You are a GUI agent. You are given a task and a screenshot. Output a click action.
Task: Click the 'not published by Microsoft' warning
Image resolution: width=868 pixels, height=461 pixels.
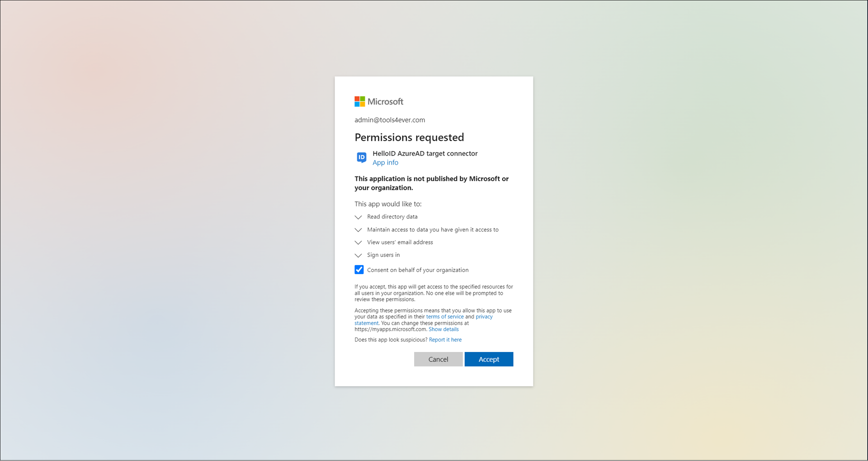tap(432, 183)
